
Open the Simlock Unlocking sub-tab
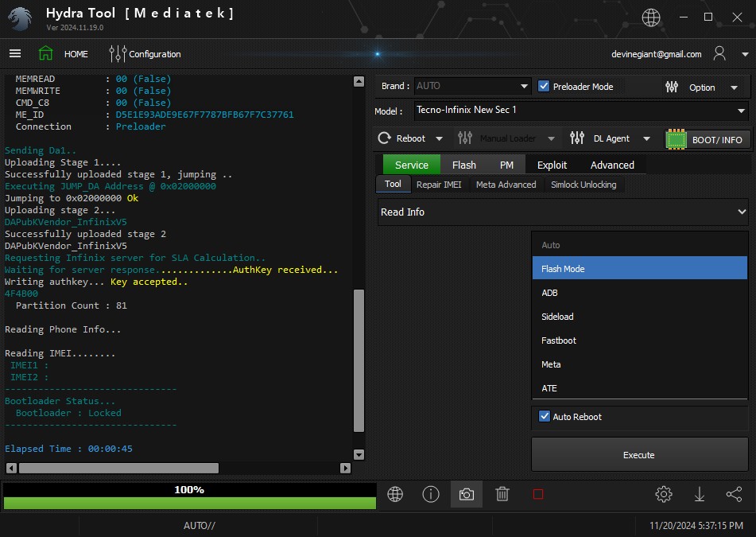pyautogui.click(x=583, y=185)
